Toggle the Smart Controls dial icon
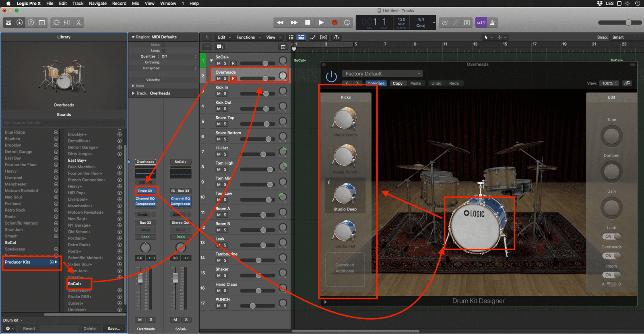Image resolution: width=644 pixels, height=334 pixels. pos(56,23)
